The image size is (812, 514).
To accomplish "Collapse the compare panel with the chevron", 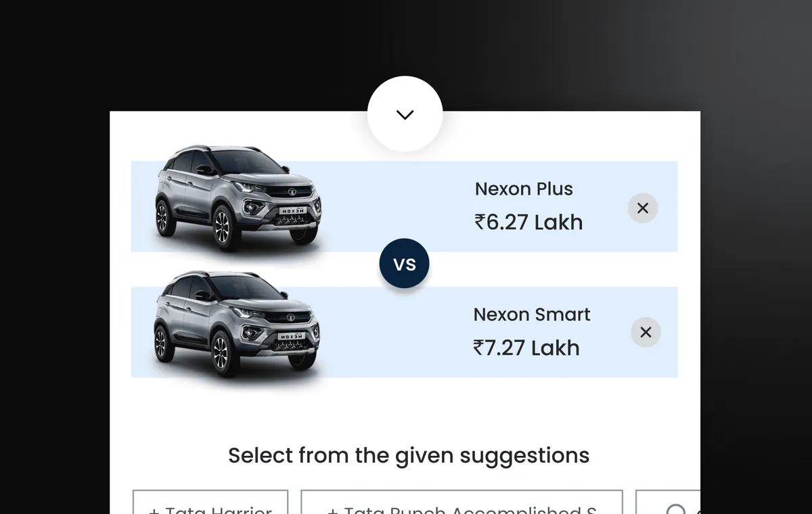I will 405,114.
